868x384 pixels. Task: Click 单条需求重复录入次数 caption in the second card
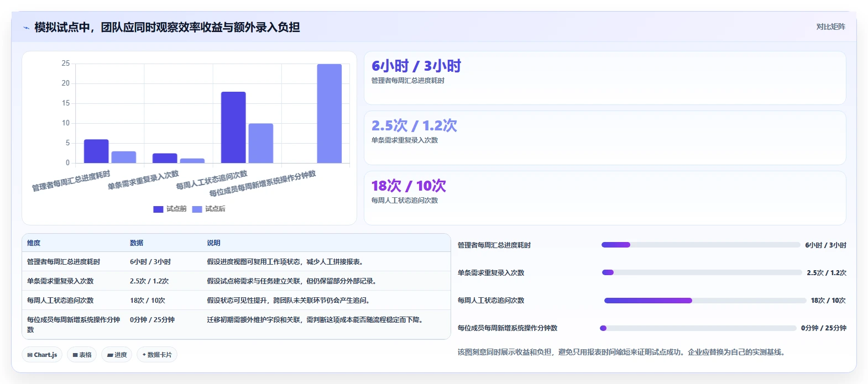[x=405, y=140]
